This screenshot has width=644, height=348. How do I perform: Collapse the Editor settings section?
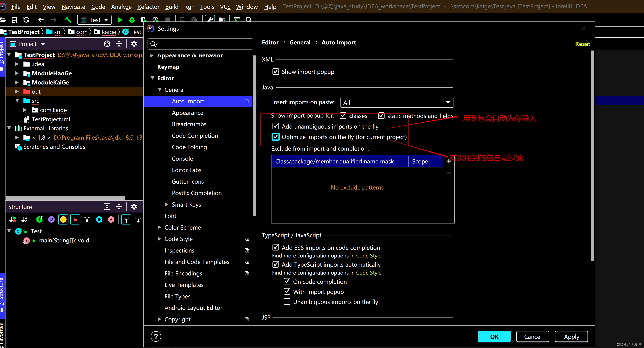152,78
